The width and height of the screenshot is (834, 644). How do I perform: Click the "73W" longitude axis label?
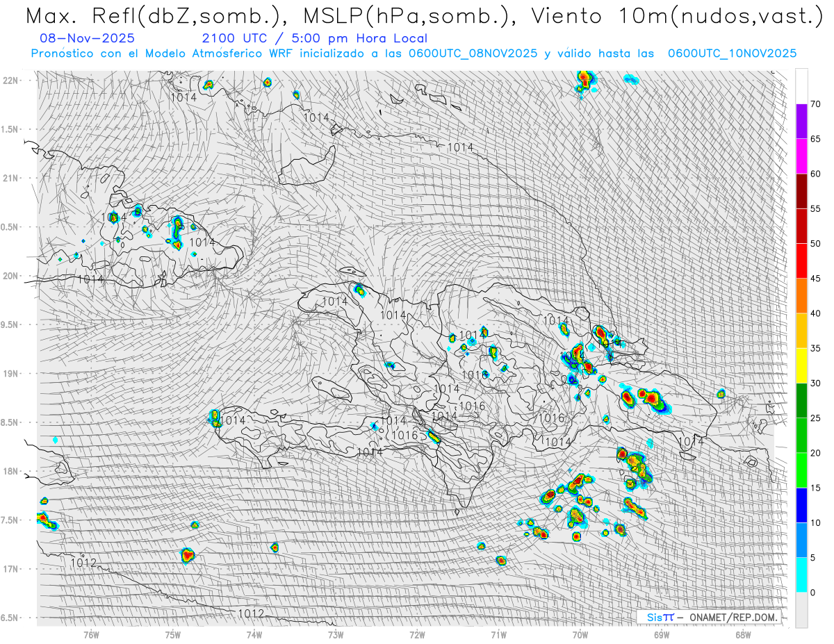336,634
